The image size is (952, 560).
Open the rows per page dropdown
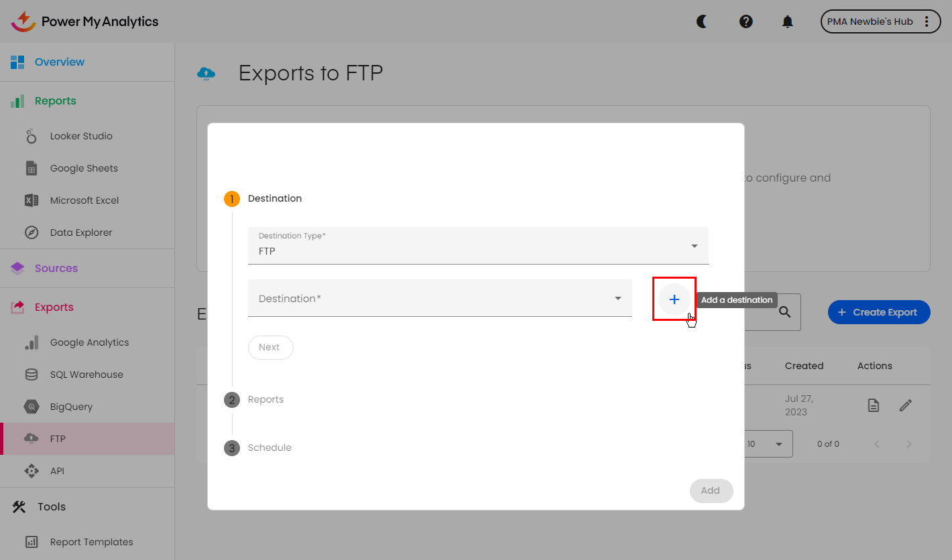pyautogui.click(x=767, y=444)
